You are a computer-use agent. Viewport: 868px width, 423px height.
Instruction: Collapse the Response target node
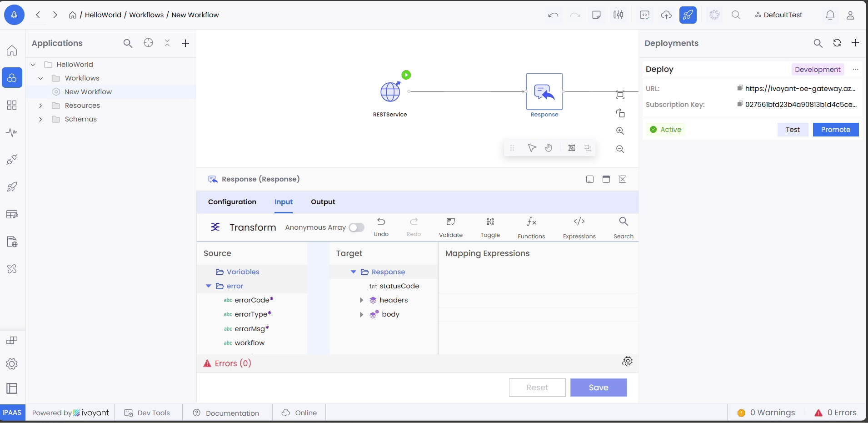tap(353, 272)
